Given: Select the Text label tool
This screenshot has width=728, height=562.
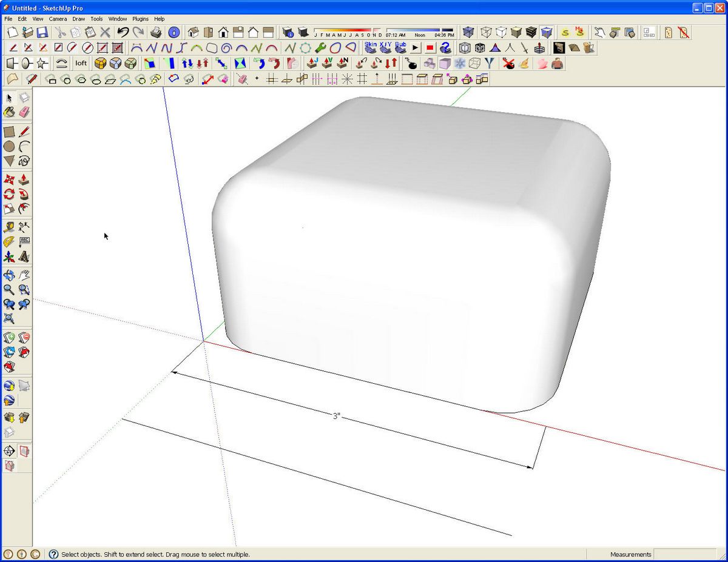Looking at the screenshot, I should point(24,243).
